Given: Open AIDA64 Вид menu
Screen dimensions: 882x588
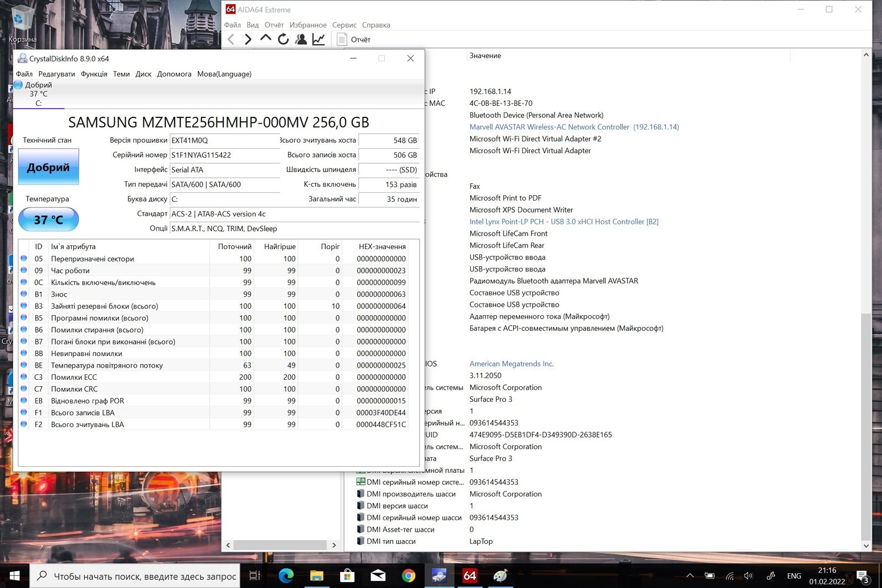Looking at the screenshot, I should point(252,25).
